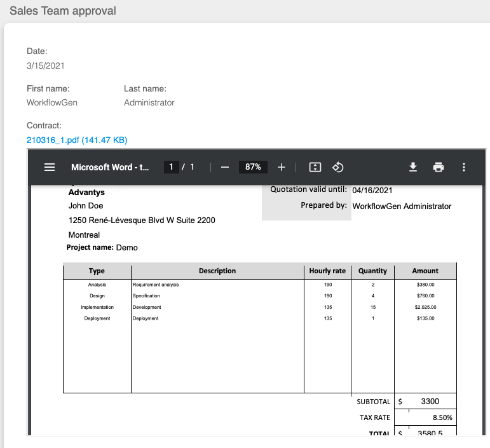Click the Requirement analysis description cell
490x448 pixels.
pos(156,285)
